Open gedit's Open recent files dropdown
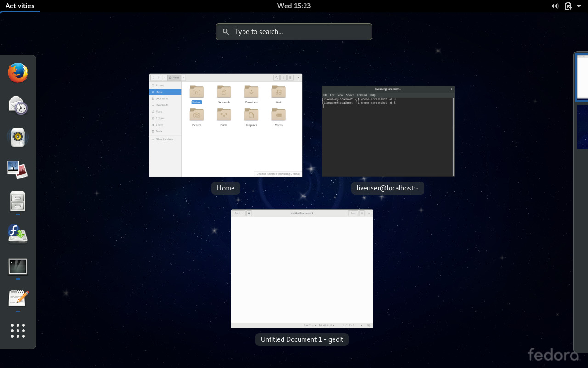The height and width of the screenshot is (368, 588). 238,213
